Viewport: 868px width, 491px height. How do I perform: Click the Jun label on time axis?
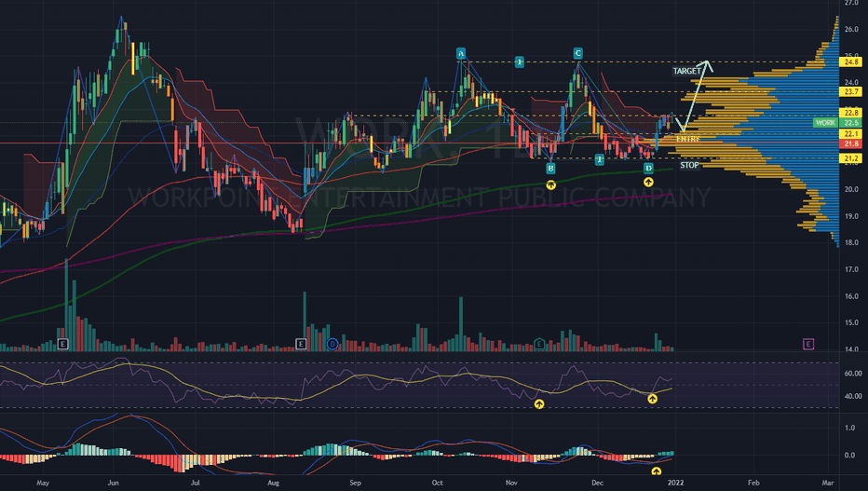[113, 483]
